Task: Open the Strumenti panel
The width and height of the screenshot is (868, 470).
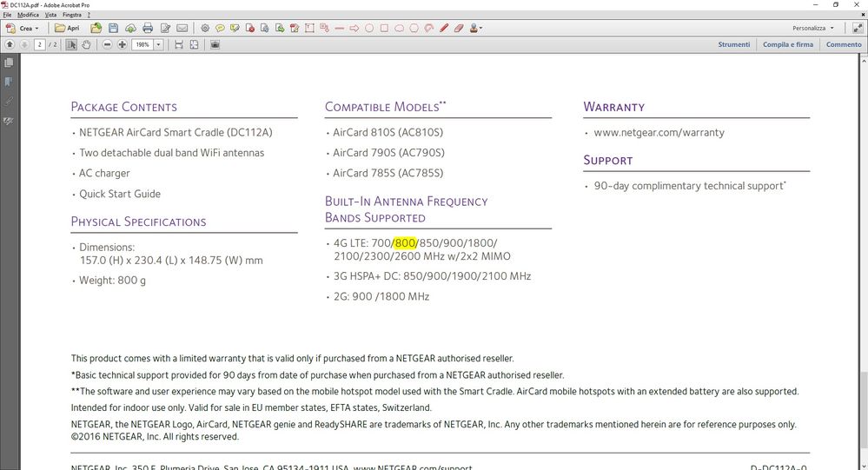Action: [x=734, y=44]
